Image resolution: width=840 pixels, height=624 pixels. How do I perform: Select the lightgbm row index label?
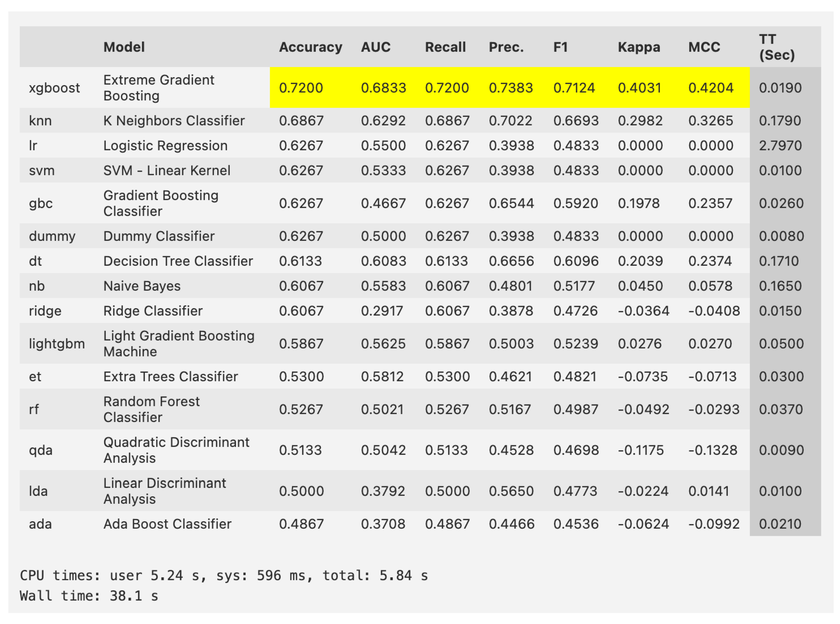pos(57,344)
